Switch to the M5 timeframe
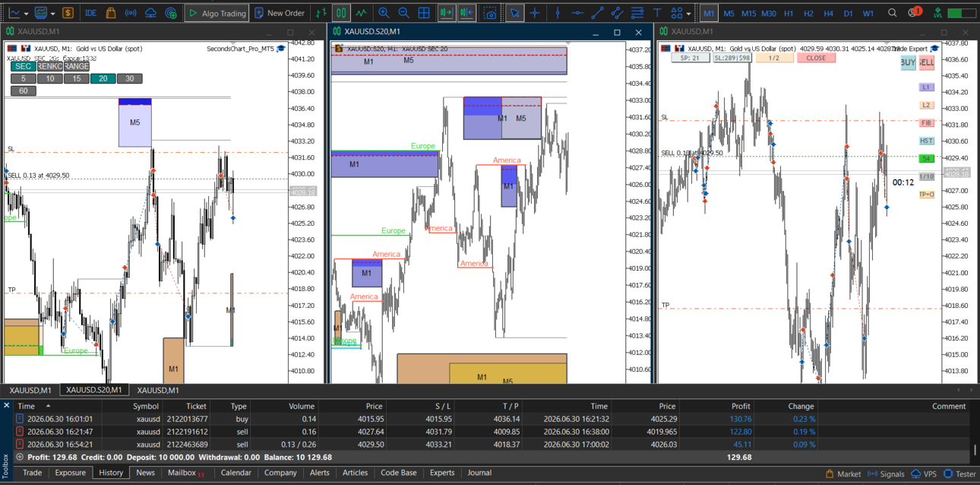 (729, 13)
